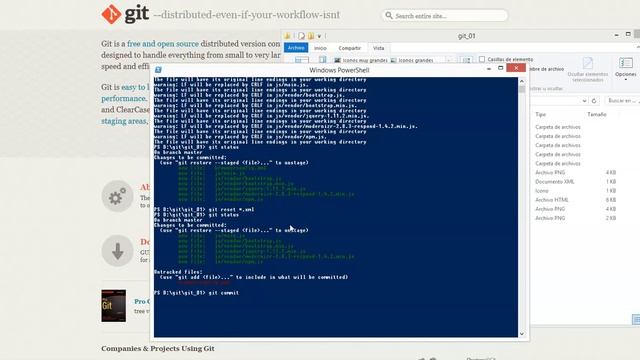Click the Opciones button in Explorer ribbon
Screen dimensions: 640x360
point(625,68)
